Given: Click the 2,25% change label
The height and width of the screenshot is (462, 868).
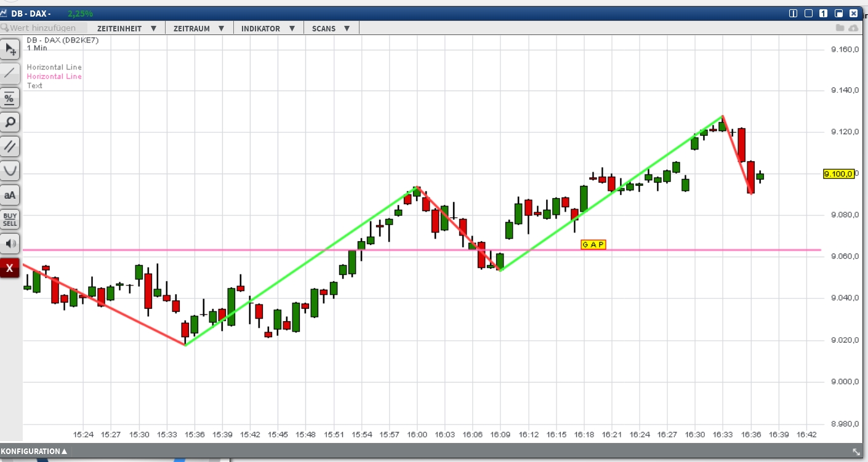Looking at the screenshot, I should (81, 12).
